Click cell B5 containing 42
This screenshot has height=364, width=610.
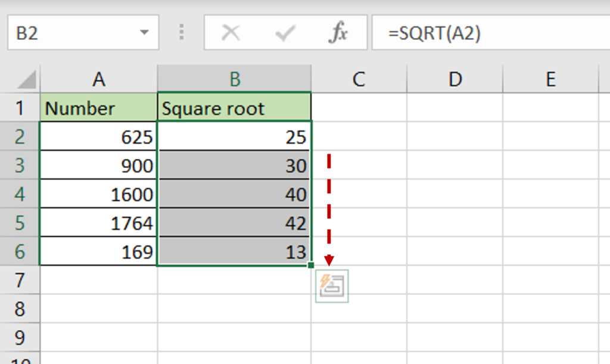(x=234, y=223)
